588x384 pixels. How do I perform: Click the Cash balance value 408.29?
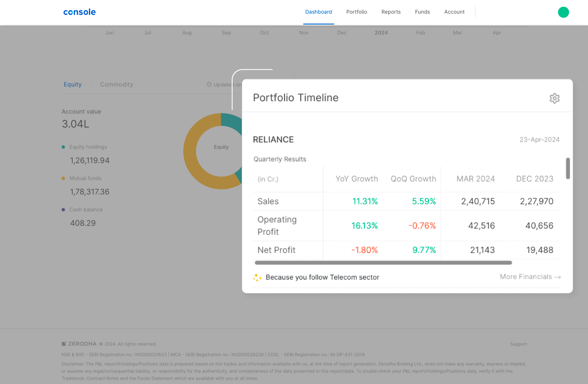tap(83, 223)
